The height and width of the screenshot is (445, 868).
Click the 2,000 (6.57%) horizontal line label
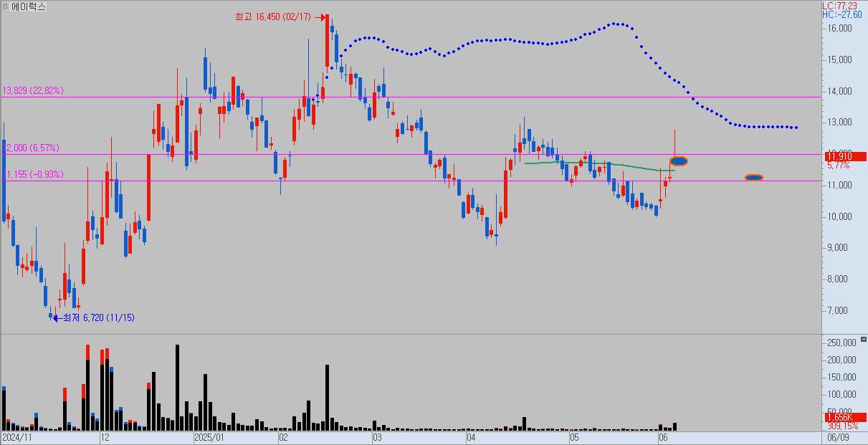[33, 148]
